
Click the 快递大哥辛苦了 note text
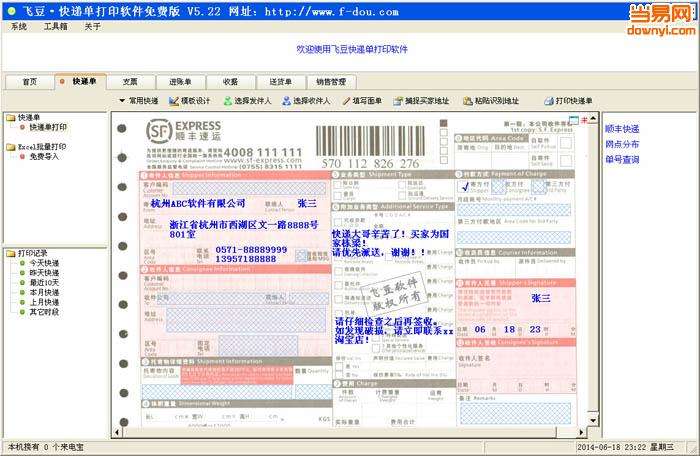tap(391, 243)
